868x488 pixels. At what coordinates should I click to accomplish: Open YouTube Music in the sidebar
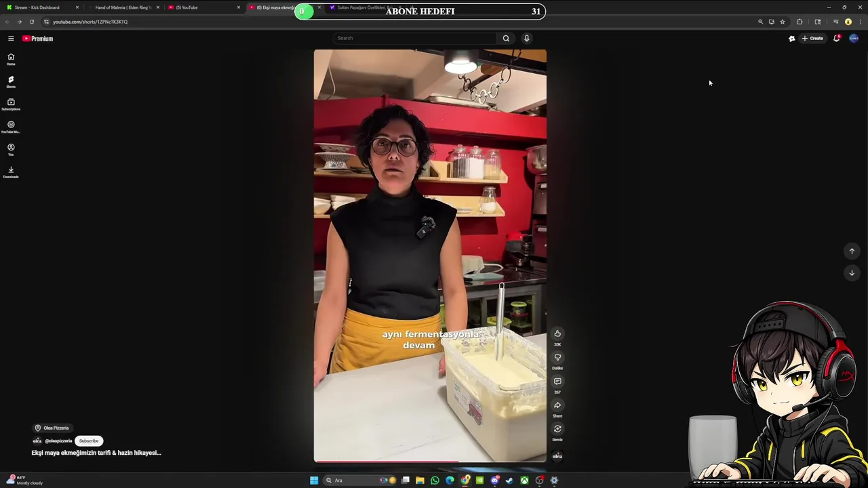(11, 127)
